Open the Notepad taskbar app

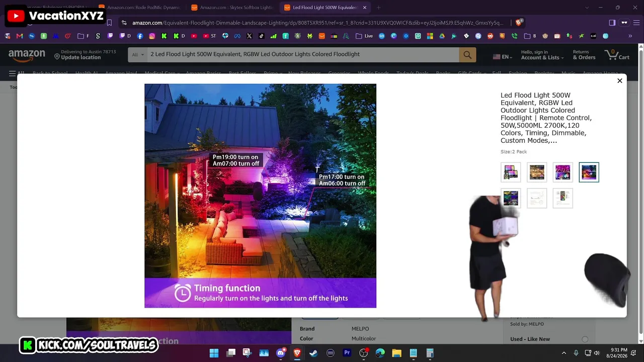point(413,353)
